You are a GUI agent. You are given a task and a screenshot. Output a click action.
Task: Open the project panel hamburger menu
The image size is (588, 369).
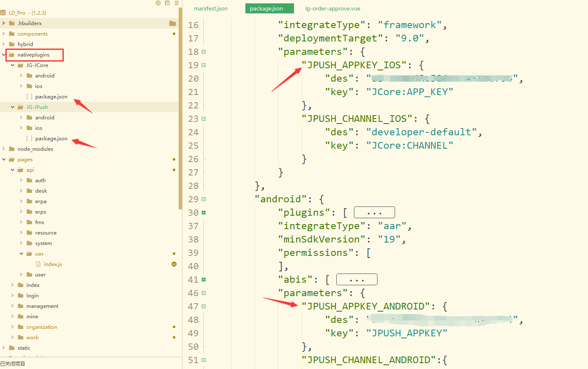point(177,3)
